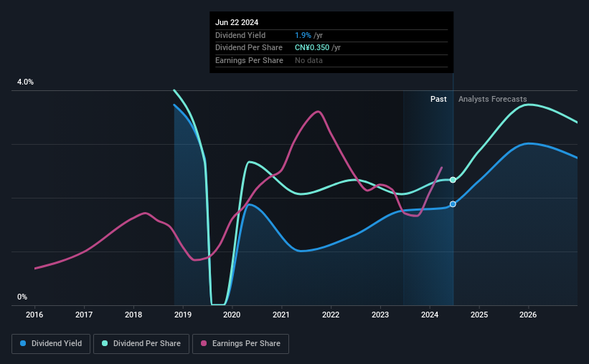The height and width of the screenshot is (364, 589).
Task: Click the 0% y-axis label
Action: point(22,297)
